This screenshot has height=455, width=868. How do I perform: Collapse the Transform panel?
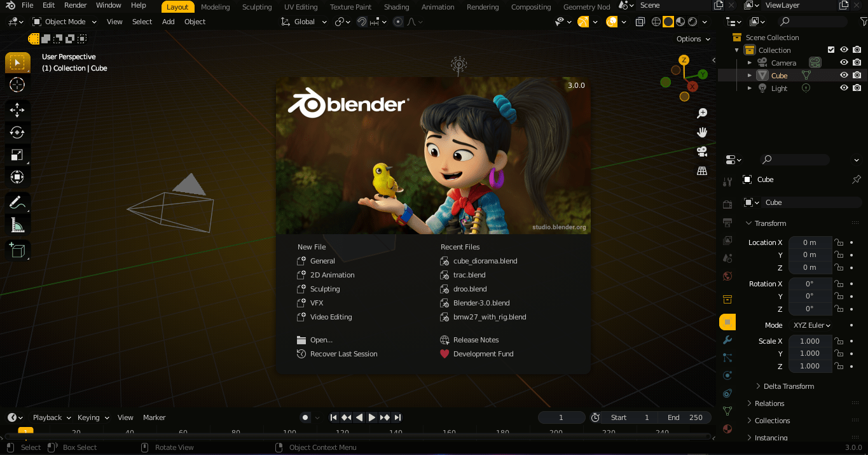(x=770, y=223)
